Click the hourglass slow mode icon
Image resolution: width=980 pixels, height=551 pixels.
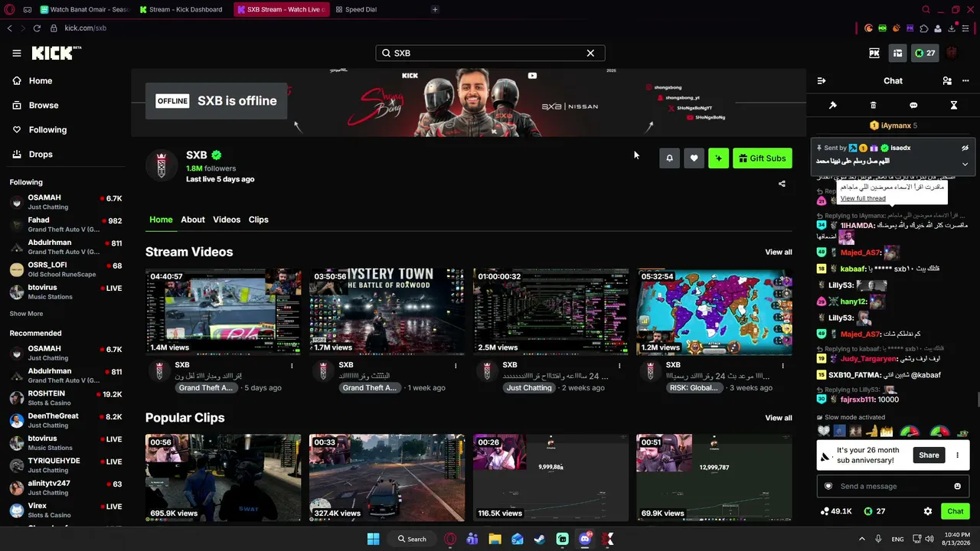click(954, 105)
